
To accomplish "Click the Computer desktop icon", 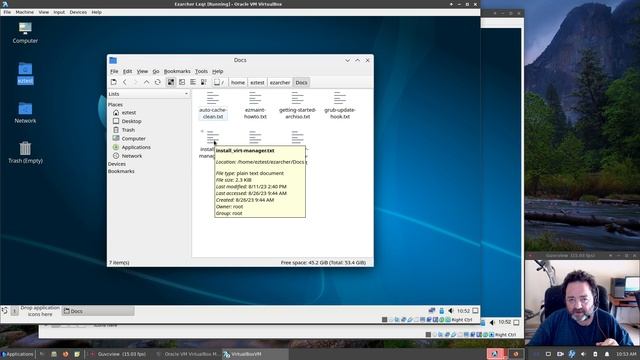I will coord(25,33).
